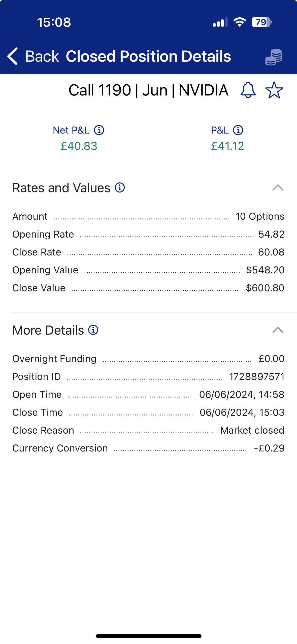297x644 pixels.
Task: Tap the bell alert icon beside NVIDIA
Action: tap(248, 90)
